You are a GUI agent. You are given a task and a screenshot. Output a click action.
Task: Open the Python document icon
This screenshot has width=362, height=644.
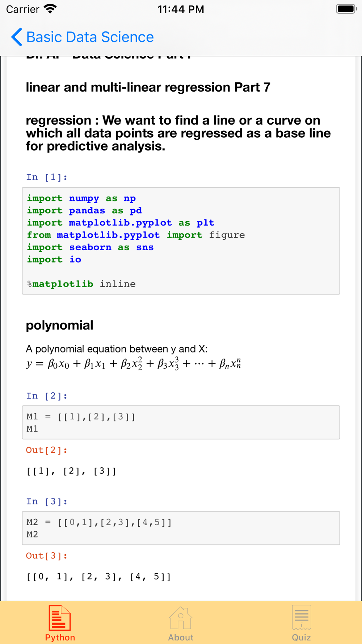60,618
